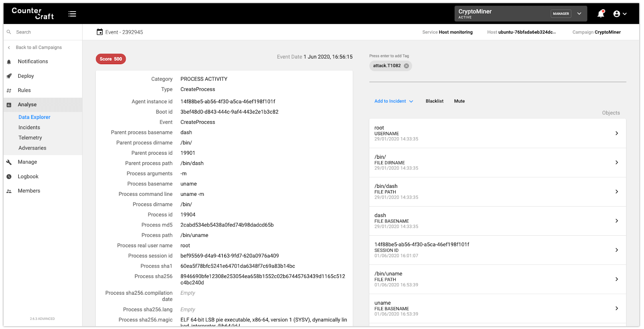The height and width of the screenshot is (329, 644).
Task: Open the Manage section
Action: point(28,162)
